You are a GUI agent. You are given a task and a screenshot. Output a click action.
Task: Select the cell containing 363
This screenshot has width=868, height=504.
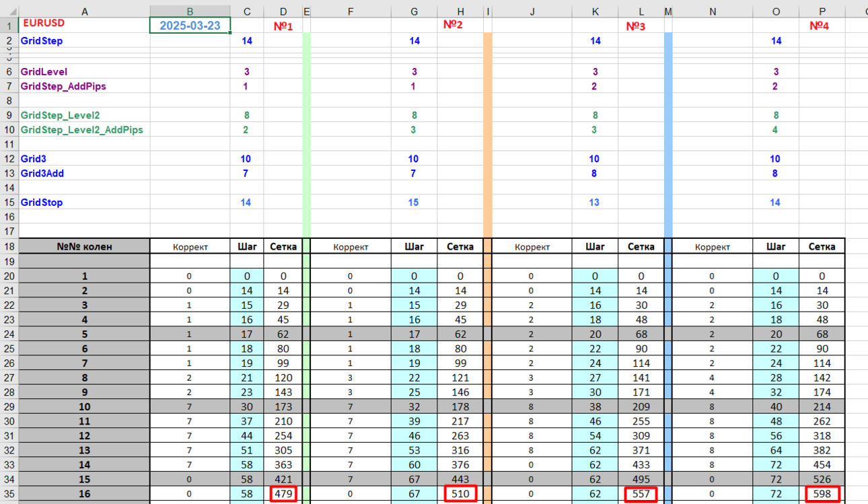click(283, 464)
